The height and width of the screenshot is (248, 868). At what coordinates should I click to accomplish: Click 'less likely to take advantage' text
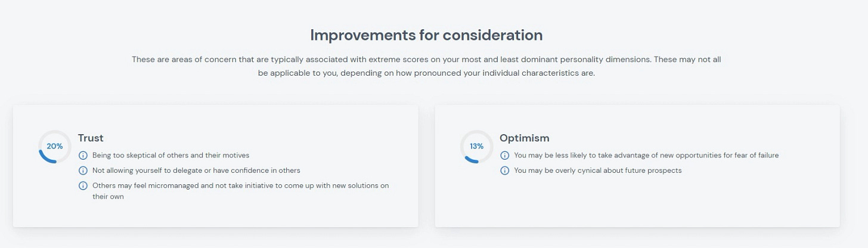click(x=646, y=155)
